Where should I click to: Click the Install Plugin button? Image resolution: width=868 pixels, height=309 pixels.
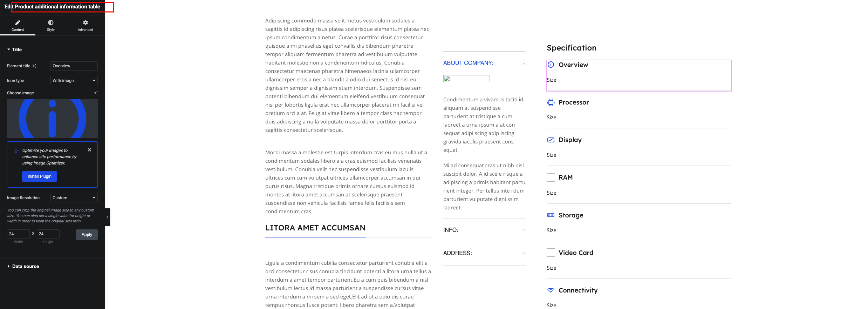pos(40,176)
